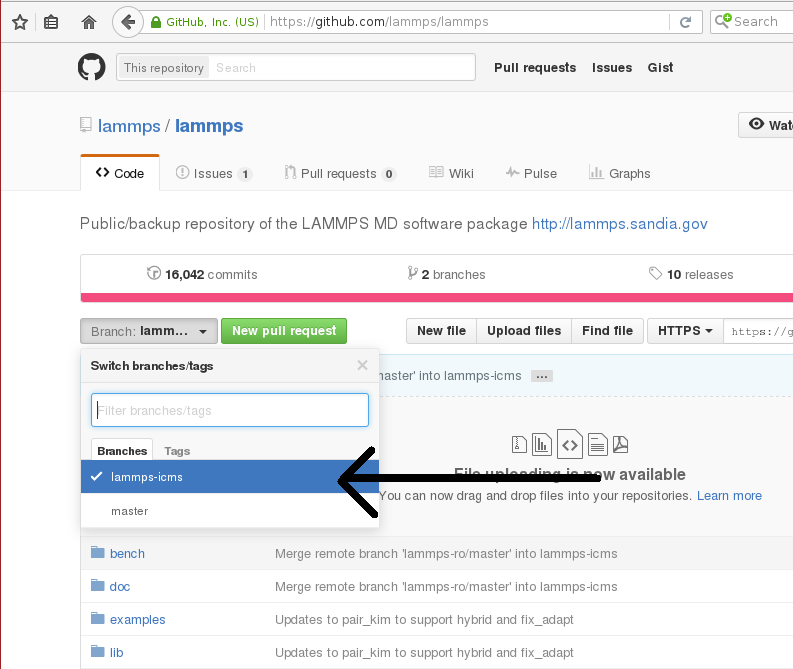Click the repository book icon
The image size is (793, 669).
[x=86, y=125]
